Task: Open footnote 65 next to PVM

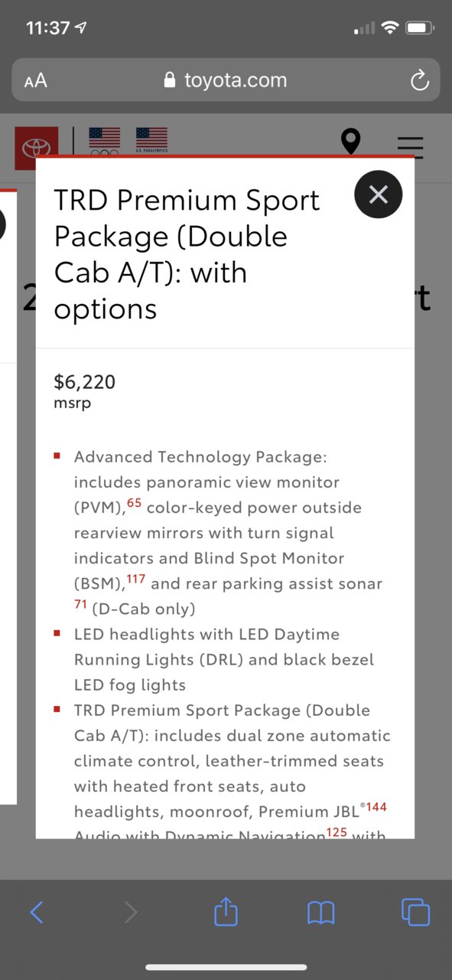Action: (134, 503)
